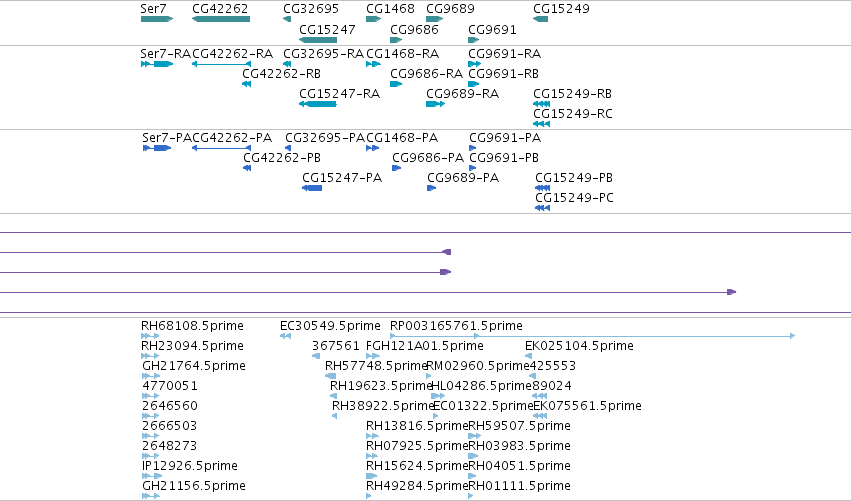Select the CG9689 gene
851x501 pixels.
[x=435, y=19]
